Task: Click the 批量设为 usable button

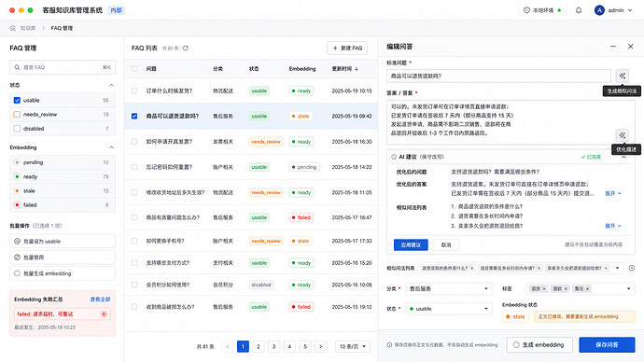Action: coord(63,242)
